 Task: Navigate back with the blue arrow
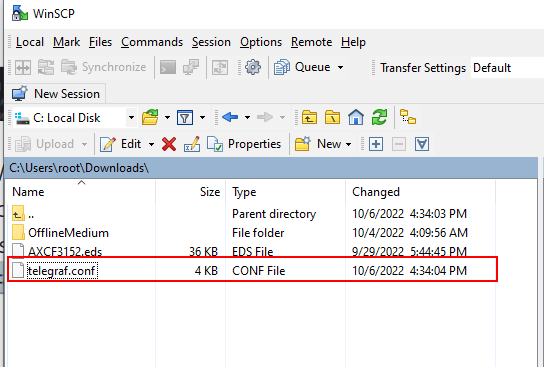tap(230, 117)
